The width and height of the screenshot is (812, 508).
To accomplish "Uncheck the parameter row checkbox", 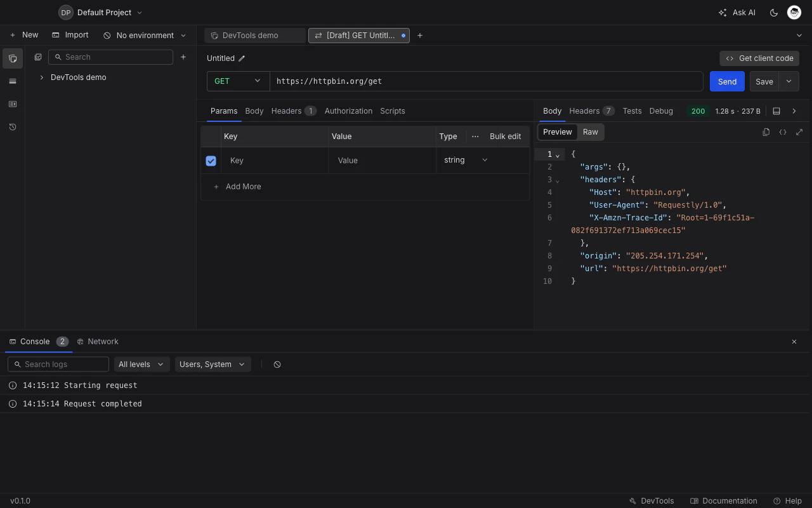I will (211, 161).
